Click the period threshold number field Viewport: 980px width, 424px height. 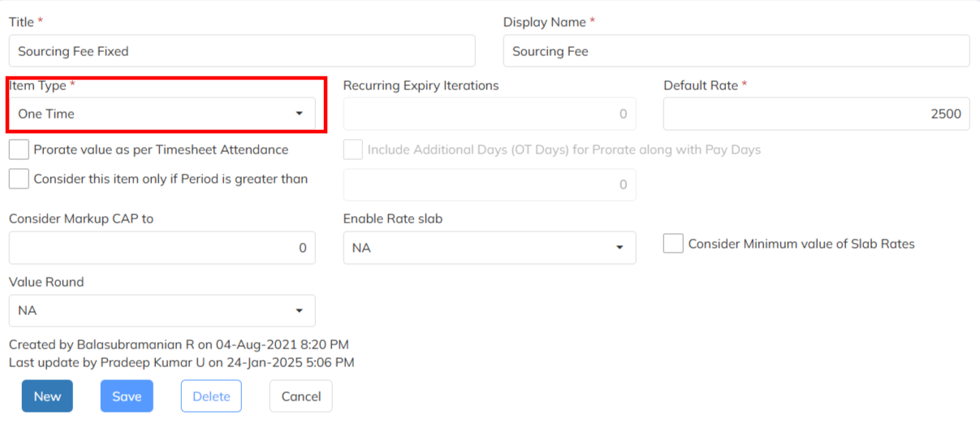(x=489, y=184)
